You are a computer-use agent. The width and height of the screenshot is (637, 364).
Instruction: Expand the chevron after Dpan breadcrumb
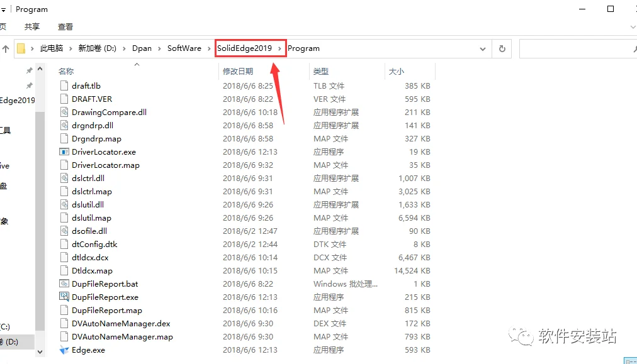pos(159,48)
